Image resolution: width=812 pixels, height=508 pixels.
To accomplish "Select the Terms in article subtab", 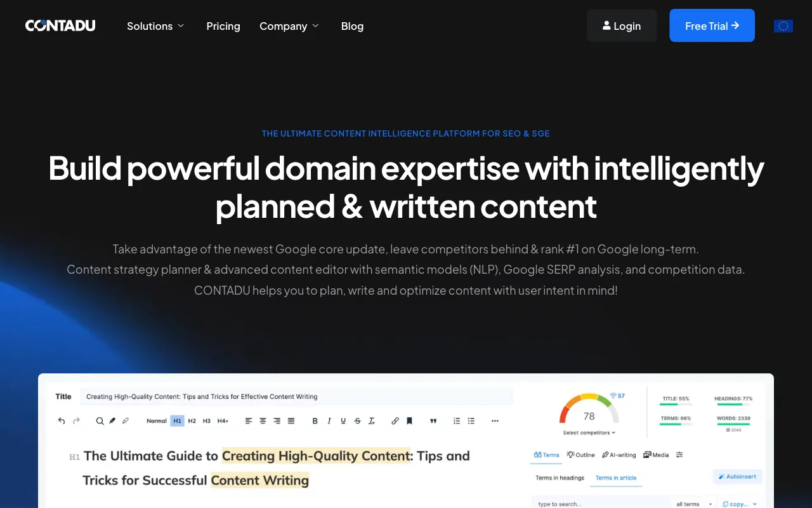I will (616, 478).
